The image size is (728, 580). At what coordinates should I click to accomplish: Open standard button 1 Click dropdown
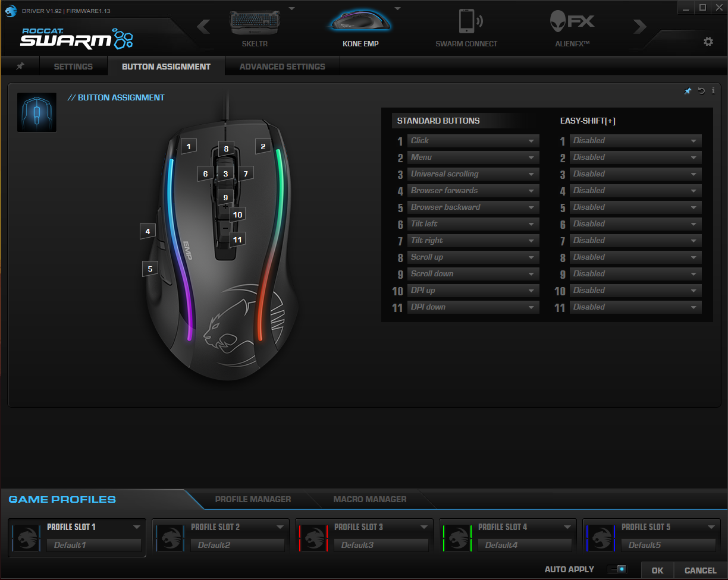(x=473, y=141)
